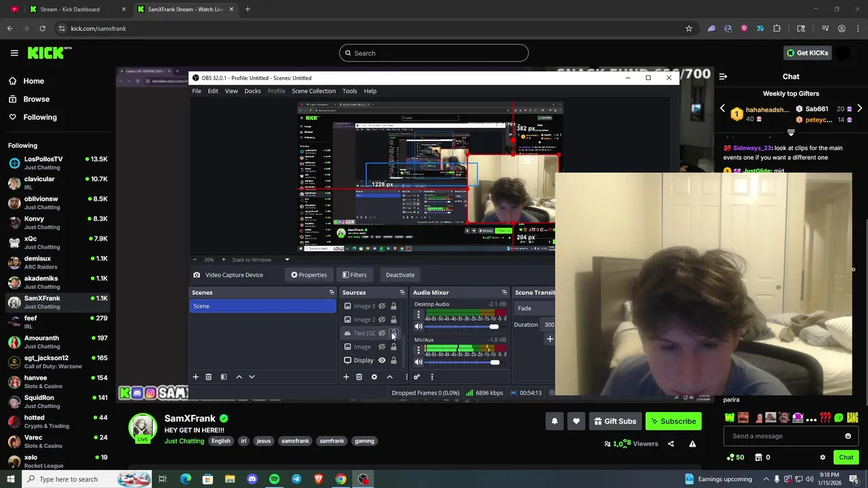Screen dimensions: 868x488
Task: Show the Image 3 source with its eye icon
Action: 382,306
